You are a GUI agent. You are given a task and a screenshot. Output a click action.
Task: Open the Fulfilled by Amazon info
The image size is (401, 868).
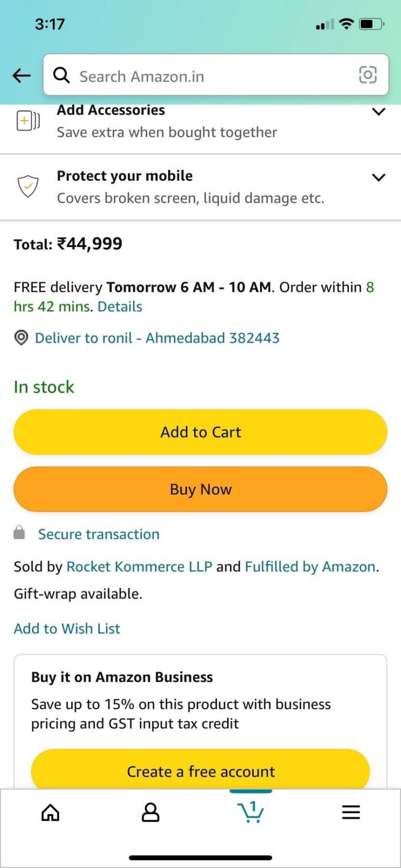pyautogui.click(x=309, y=566)
